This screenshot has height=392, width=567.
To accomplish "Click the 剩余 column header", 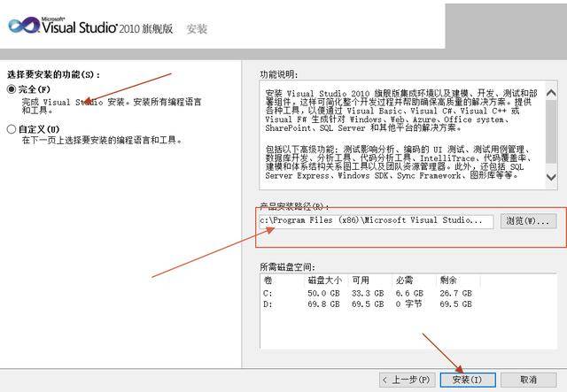I will [448, 281].
